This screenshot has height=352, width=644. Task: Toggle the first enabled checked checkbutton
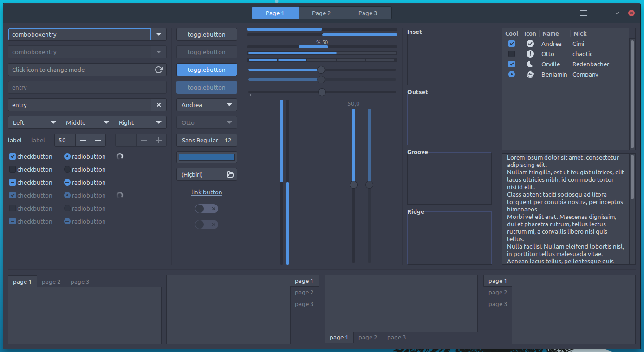coord(13,156)
